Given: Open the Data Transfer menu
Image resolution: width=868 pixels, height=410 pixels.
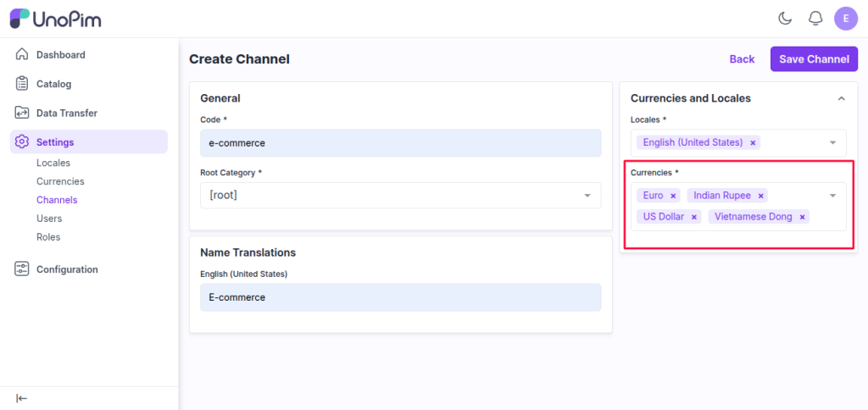Looking at the screenshot, I should [66, 113].
